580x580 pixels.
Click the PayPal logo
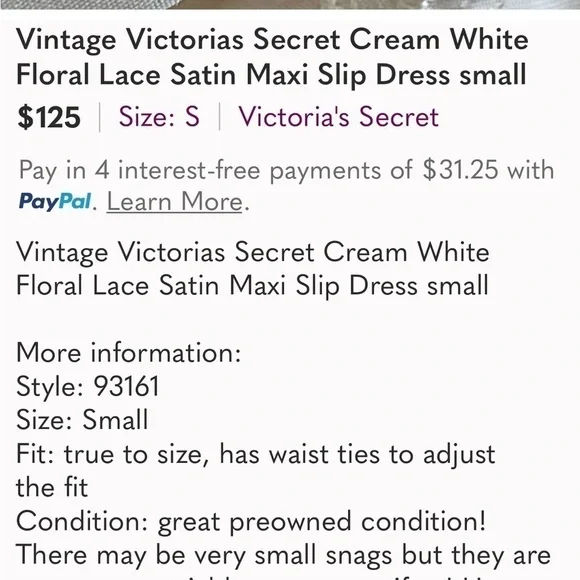55,202
